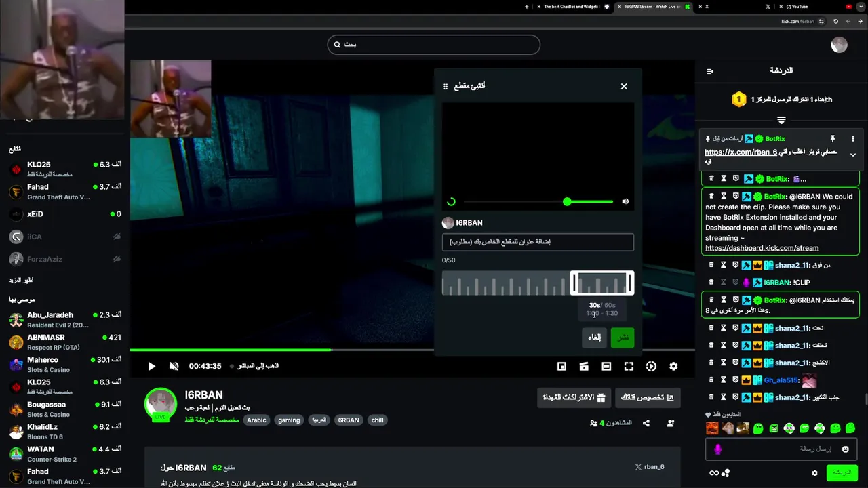868x488 pixels.
Task: Grab the clip dialog drag handle
Action: pyautogui.click(x=446, y=87)
